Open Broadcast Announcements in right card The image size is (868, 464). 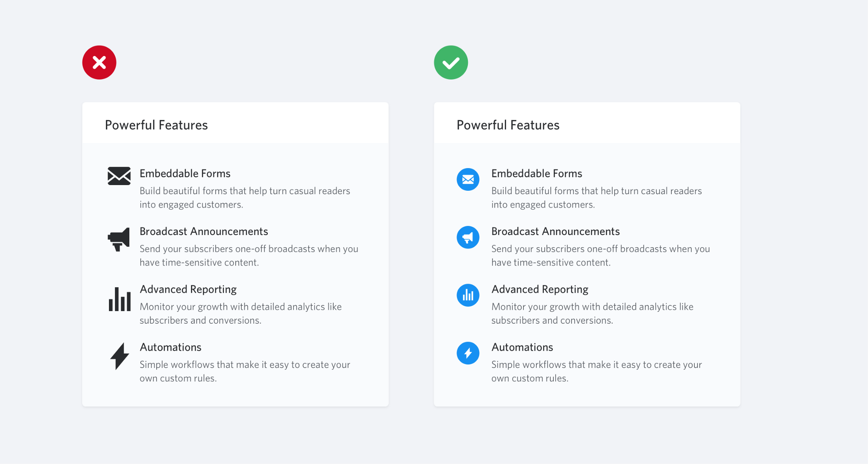pos(556,231)
